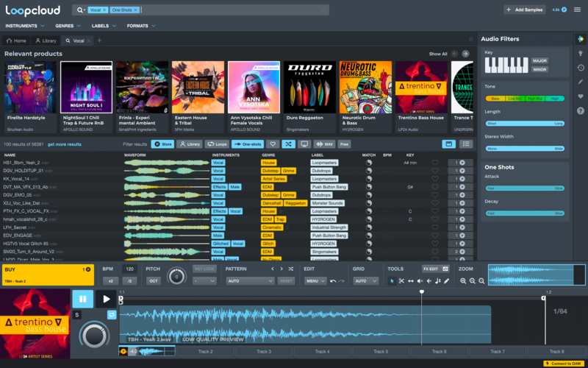Select the pencil draw tool
Viewport: 588px width, 368px height.
(x=447, y=281)
